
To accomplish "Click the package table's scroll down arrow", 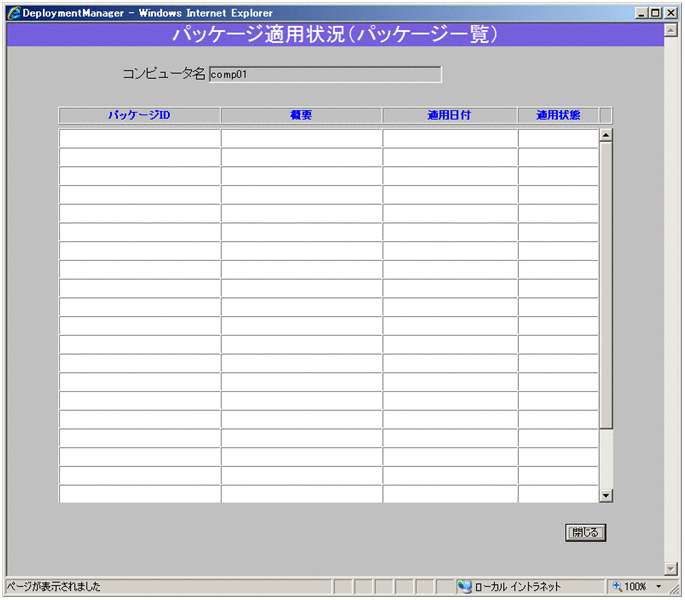I will click(x=605, y=496).
